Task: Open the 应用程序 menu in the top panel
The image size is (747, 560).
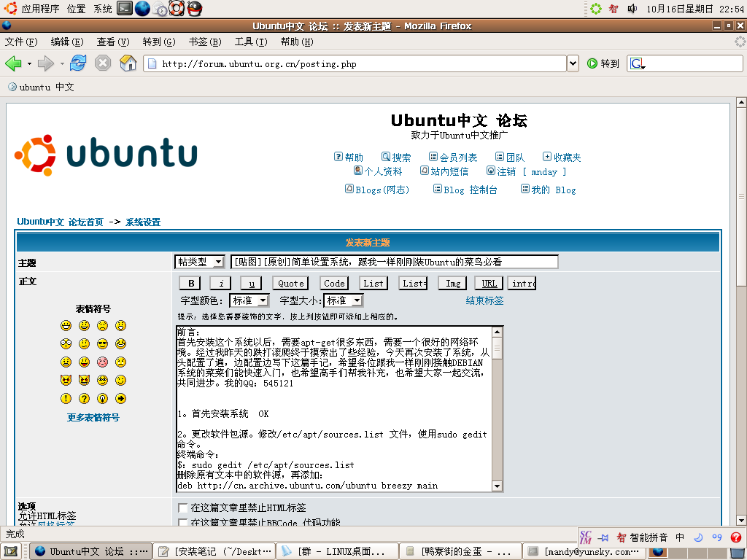Action: [x=40, y=9]
